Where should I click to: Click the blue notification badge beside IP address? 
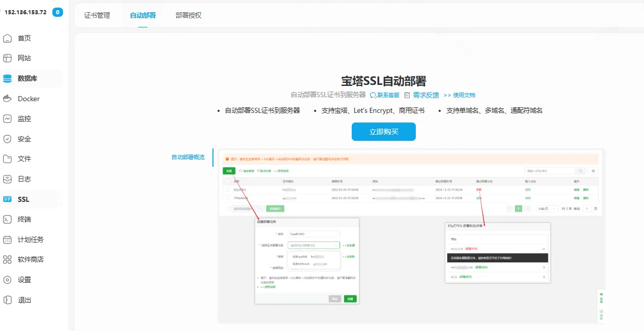click(58, 12)
